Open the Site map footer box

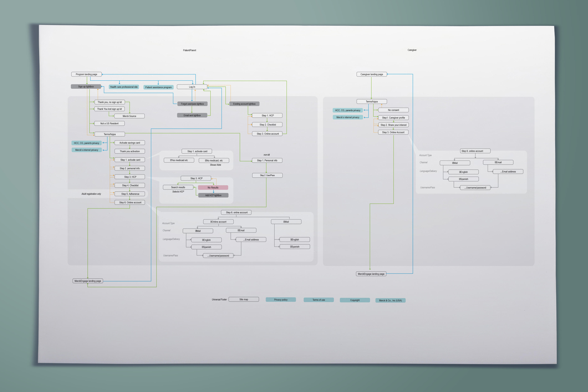coord(244,299)
